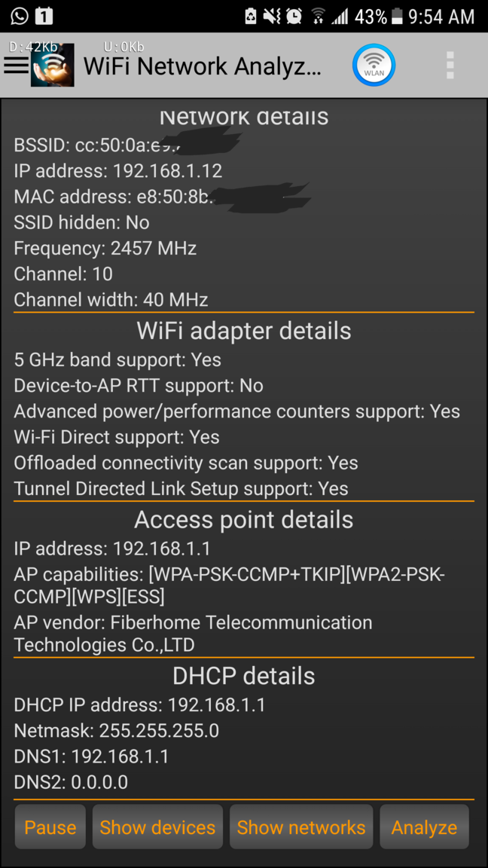This screenshot has height=868, width=488.
Task: Select the Access point details heading
Action: click(244, 519)
